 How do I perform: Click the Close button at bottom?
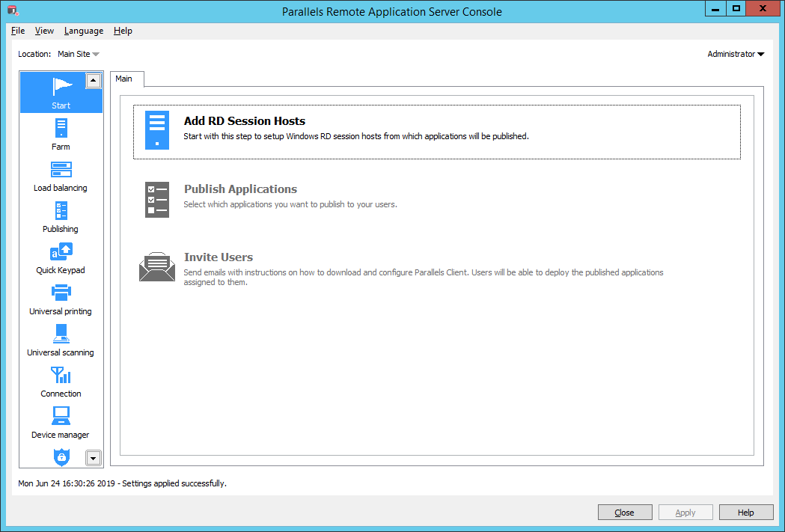tap(625, 513)
